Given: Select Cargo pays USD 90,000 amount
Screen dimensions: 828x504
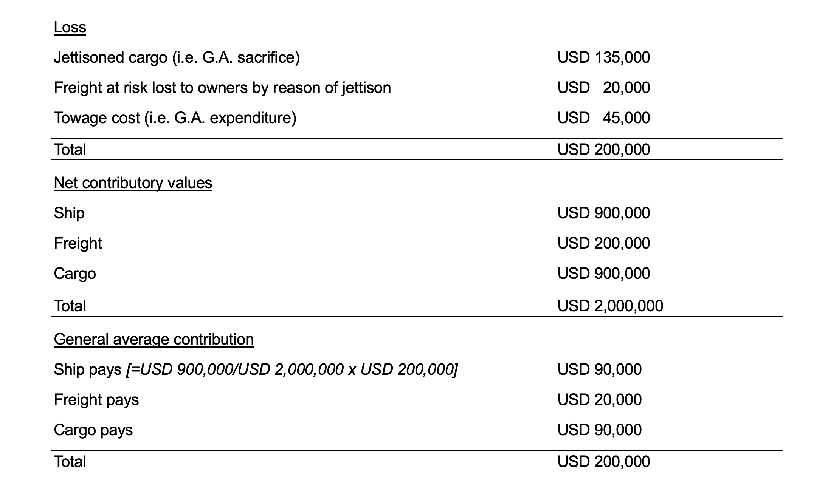Looking at the screenshot, I should coord(600,430).
